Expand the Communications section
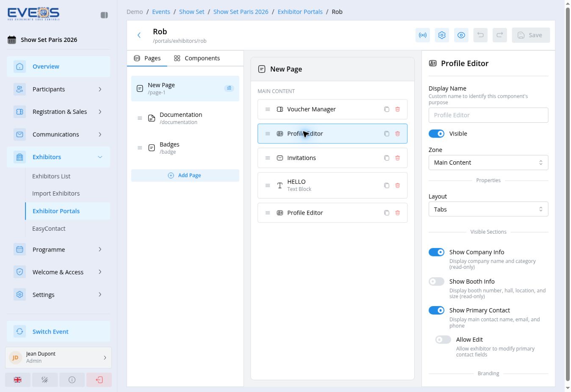The height and width of the screenshot is (392, 571). [58, 135]
